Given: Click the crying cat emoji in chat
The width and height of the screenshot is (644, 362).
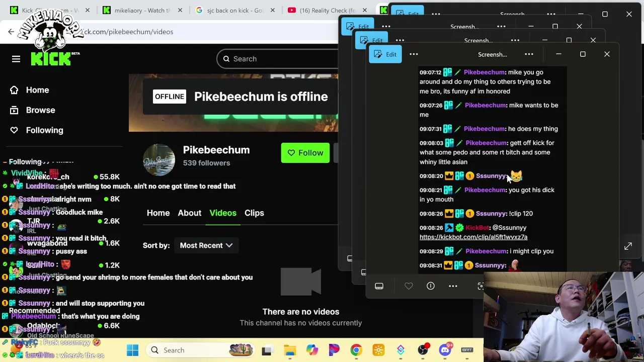Looking at the screenshot, I should click(516, 176).
